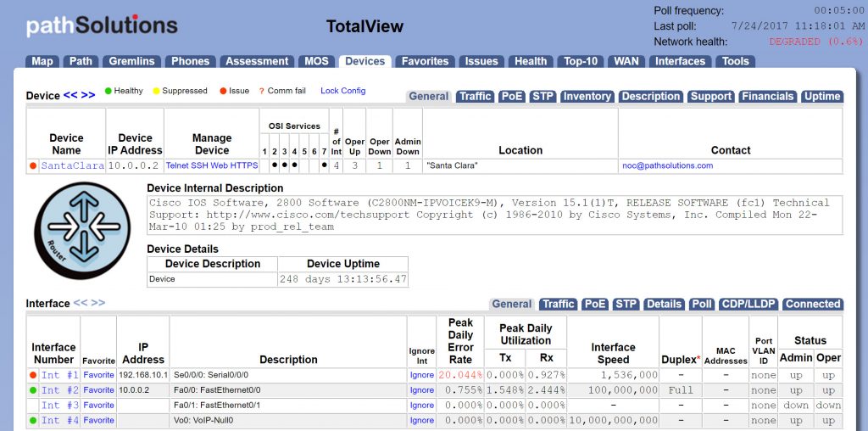Email noc@pathsolutions.com contact link

point(667,166)
